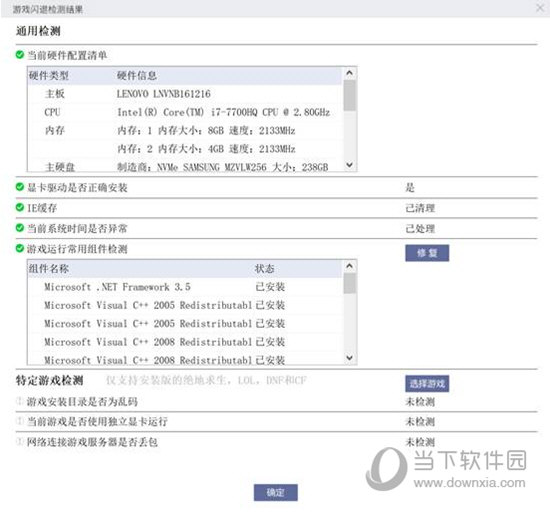The image size is (550, 512).
Task: Select the 内存 2 4GB row
Action: [x=185, y=149]
